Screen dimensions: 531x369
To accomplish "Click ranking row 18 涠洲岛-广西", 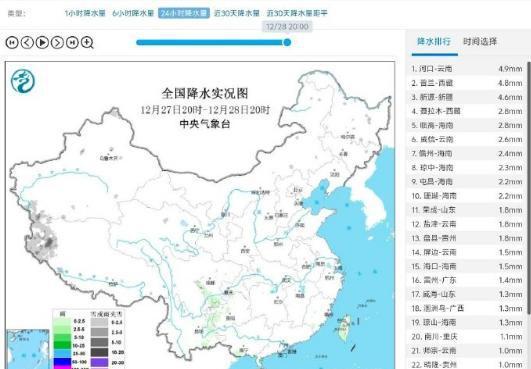I will coord(467,308).
